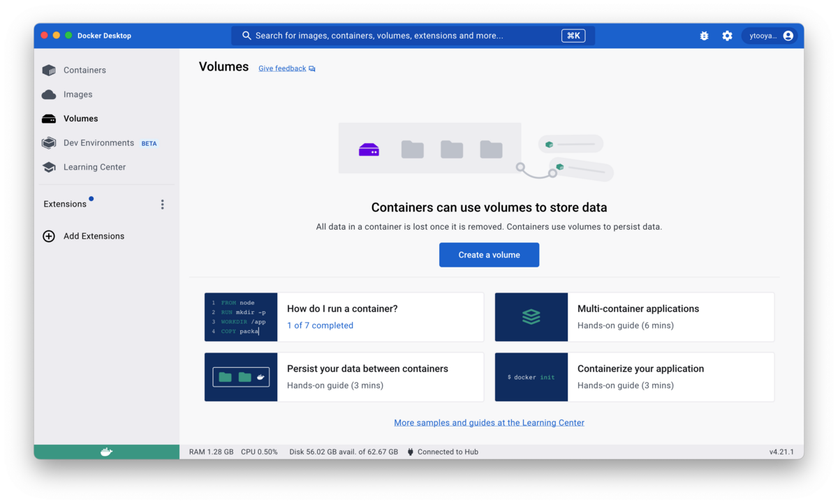
Task: Open More samples at the Learning Center link
Action: coord(489,422)
